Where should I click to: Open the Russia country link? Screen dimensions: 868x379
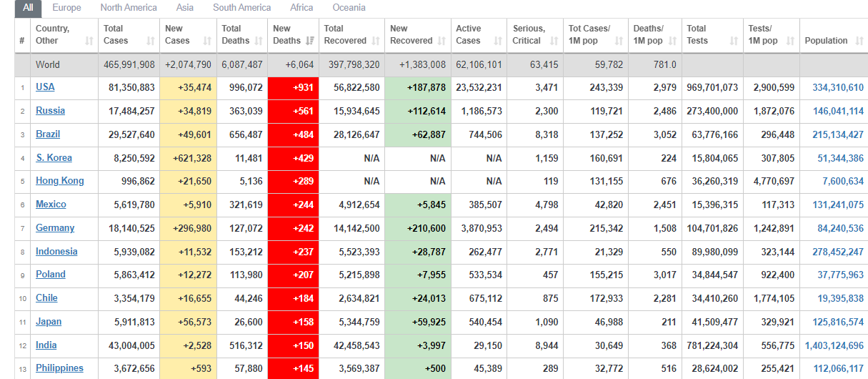[x=50, y=111]
